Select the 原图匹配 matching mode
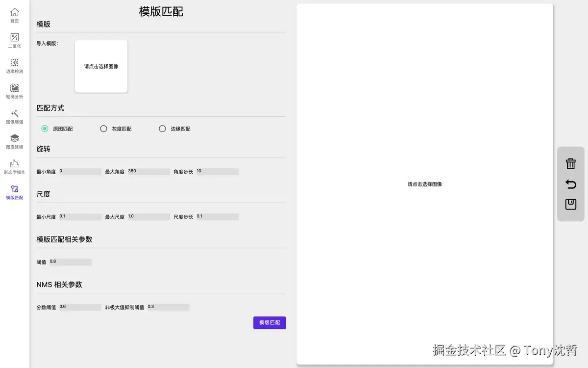The width and height of the screenshot is (588, 368). tap(45, 128)
